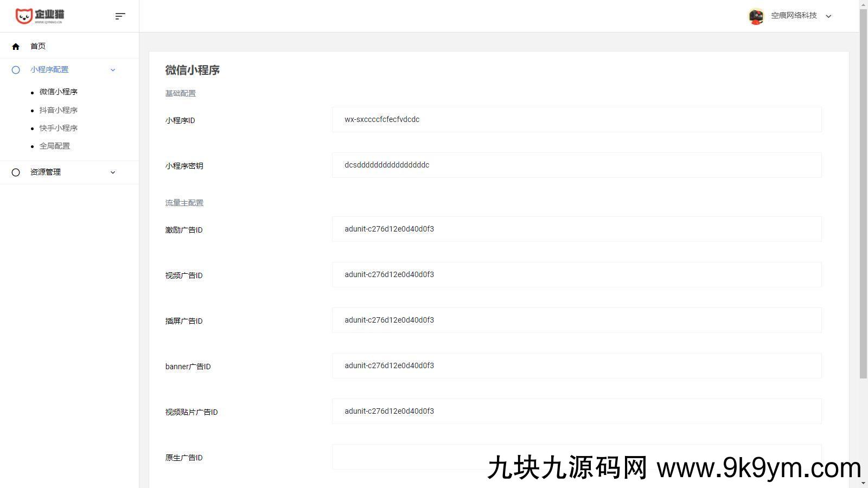Click the circle icon beside 小程序配置

[16, 70]
